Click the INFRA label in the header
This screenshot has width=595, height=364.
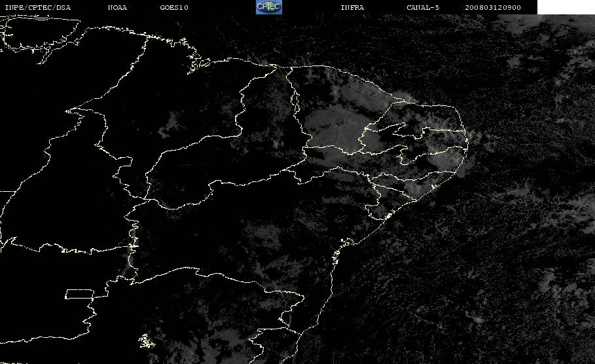tap(352, 7)
